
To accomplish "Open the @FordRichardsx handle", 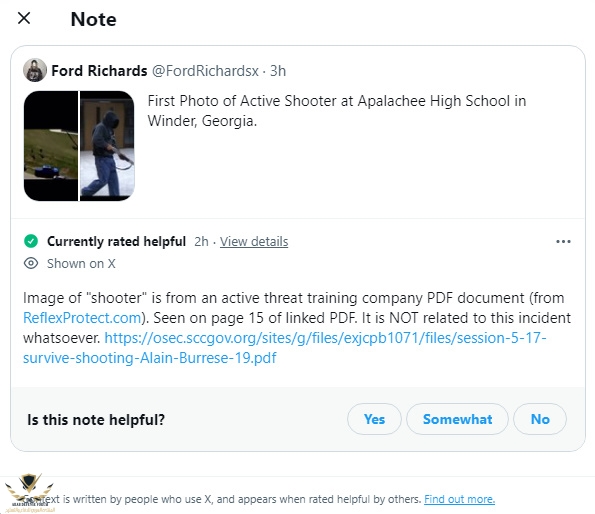I will 205,71.
